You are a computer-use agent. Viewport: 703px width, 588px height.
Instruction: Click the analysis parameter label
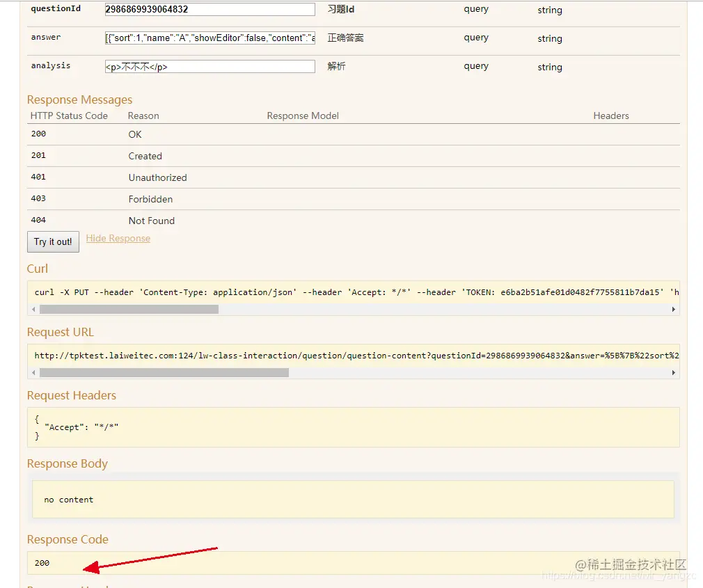point(51,65)
